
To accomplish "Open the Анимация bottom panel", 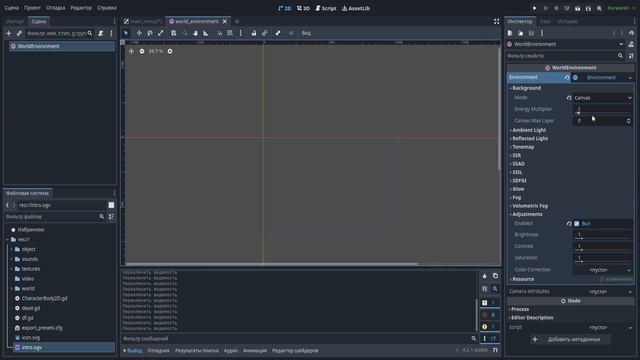I will coord(255,351).
